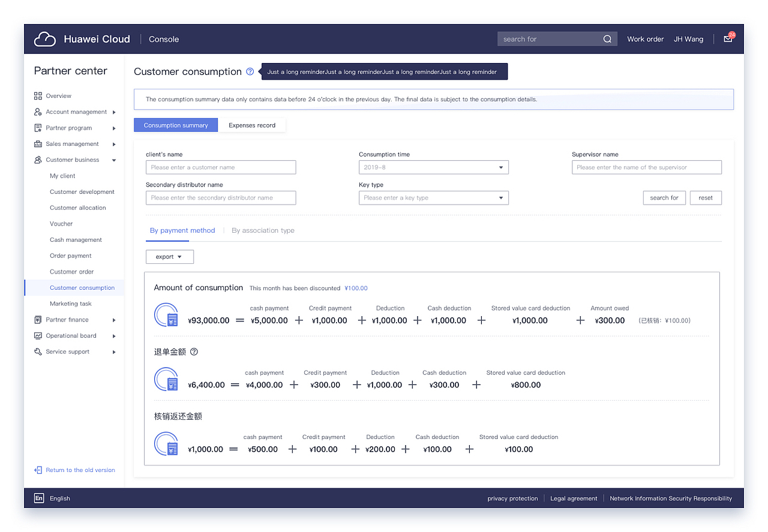This screenshot has width=768, height=532.
Task: Open Customer order in sidebar
Action: [72, 272]
